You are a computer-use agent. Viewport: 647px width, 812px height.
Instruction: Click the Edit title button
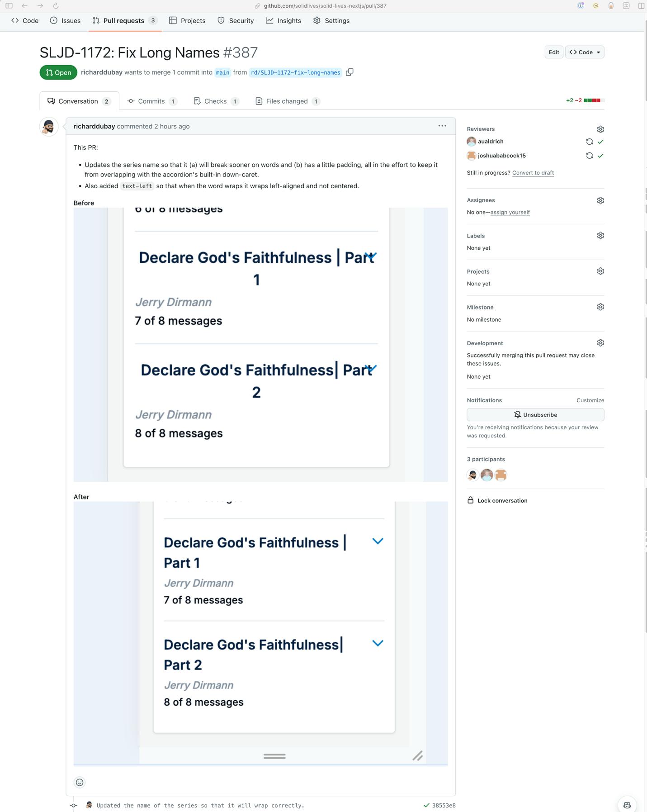tap(553, 52)
